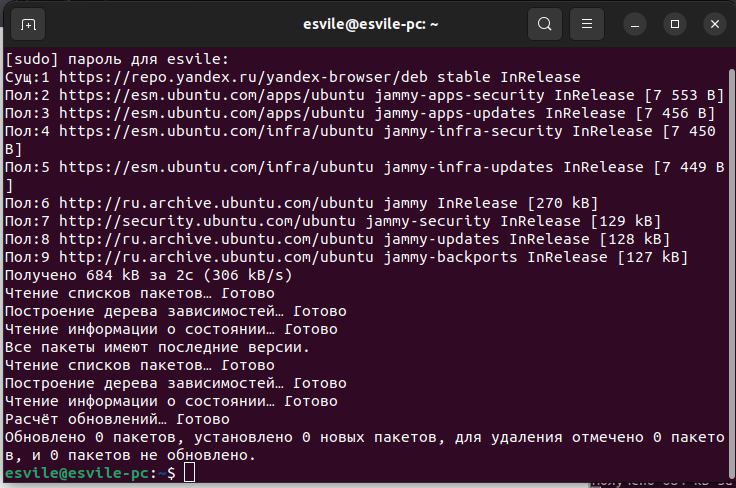This screenshot has height=488, width=736.
Task: Click text 'Получено 684 kB за 2с'
Action: tap(99, 275)
